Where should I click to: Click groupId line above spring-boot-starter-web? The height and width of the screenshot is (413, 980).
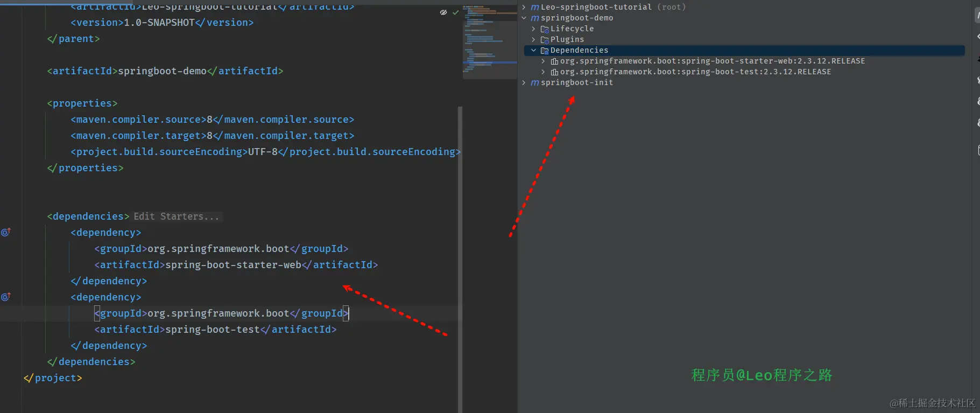click(x=221, y=249)
